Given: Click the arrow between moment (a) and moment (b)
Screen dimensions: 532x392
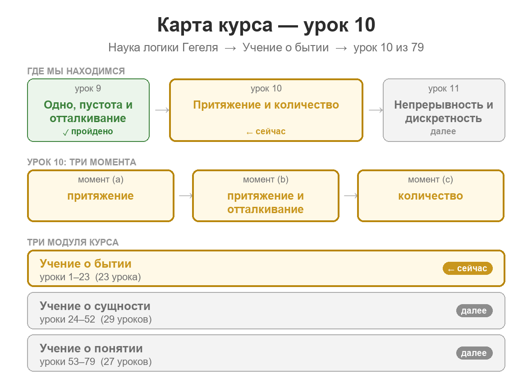Looking at the screenshot, I should click(186, 196).
